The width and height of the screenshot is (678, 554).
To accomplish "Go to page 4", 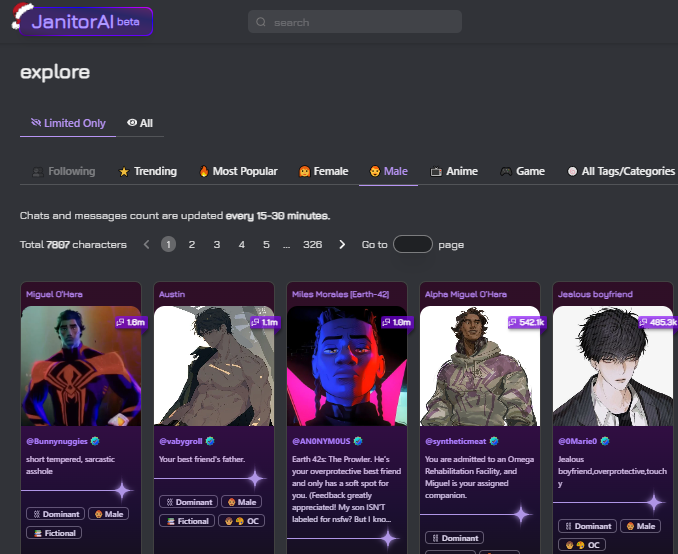I will pos(242,245).
